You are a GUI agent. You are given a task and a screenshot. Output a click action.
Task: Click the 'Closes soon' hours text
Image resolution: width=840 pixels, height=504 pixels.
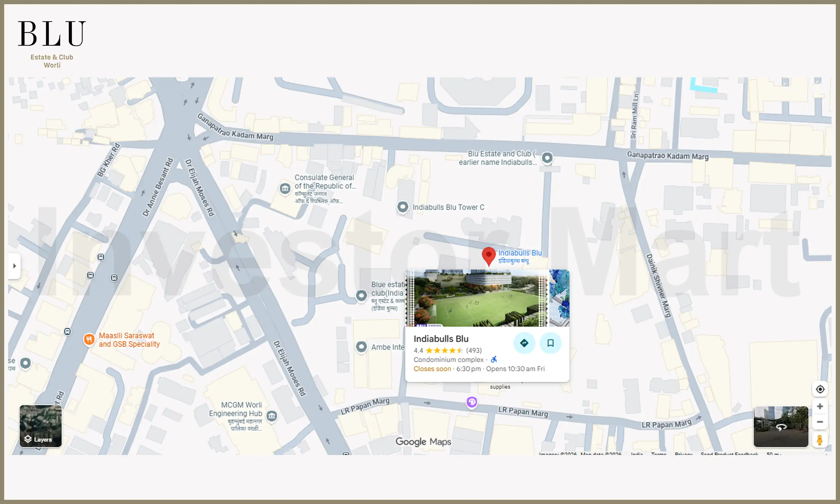click(x=432, y=369)
